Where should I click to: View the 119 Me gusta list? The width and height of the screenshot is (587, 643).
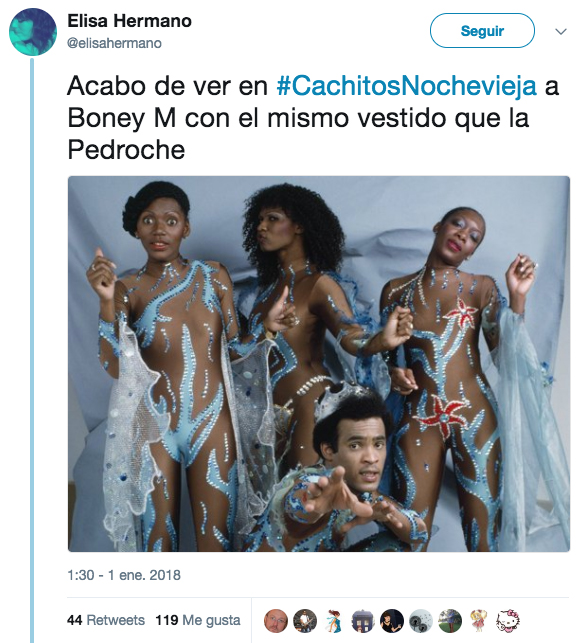198,620
